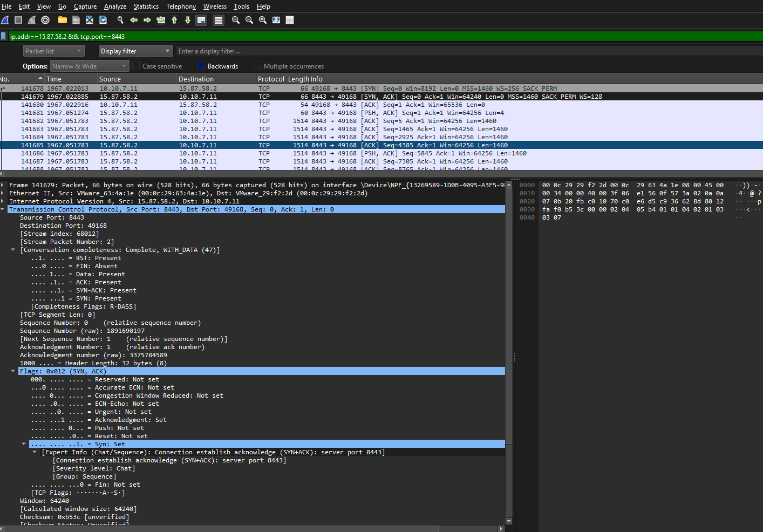Start capturing packets with the shark fin icon

(5, 20)
